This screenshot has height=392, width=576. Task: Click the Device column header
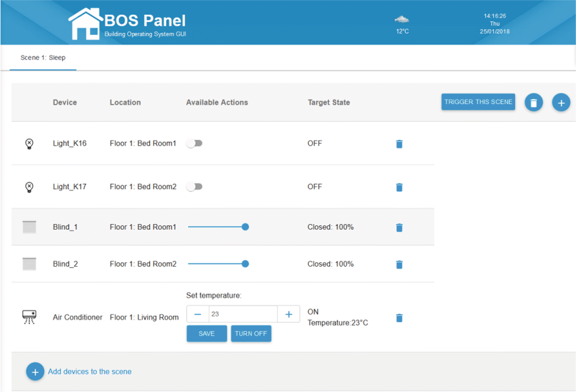[65, 102]
